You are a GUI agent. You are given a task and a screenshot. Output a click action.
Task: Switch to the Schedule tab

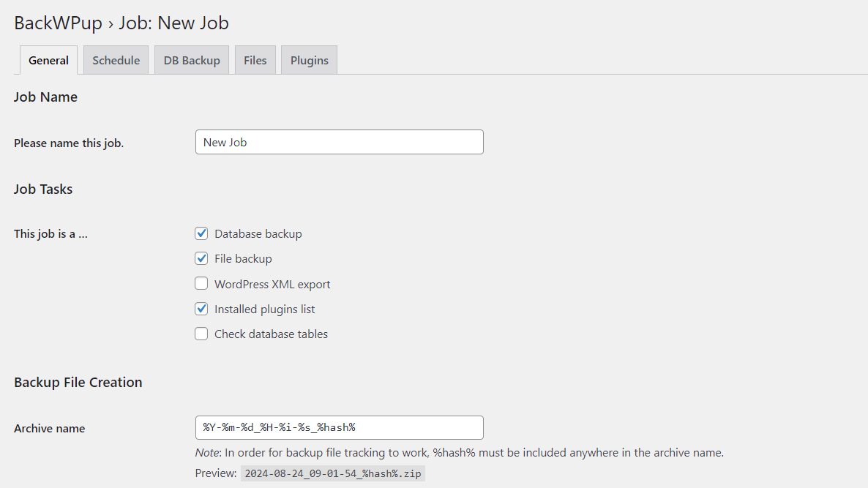click(x=116, y=60)
